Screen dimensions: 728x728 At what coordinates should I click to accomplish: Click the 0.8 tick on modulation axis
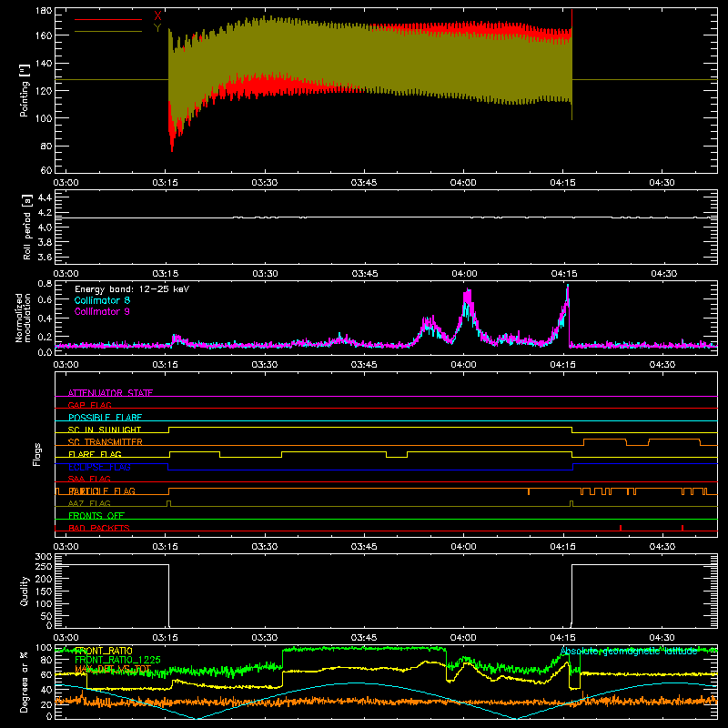point(45,283)
